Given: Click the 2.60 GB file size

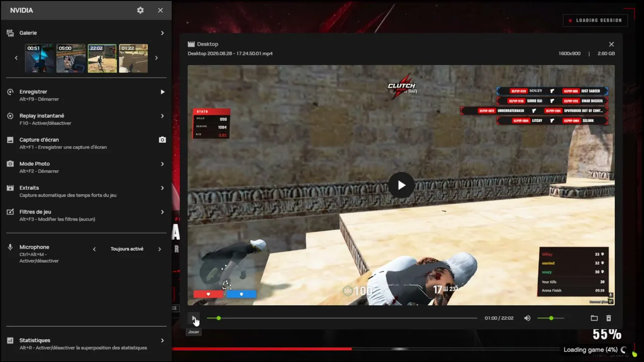Looking at the screenshot, I should point(606,54).
